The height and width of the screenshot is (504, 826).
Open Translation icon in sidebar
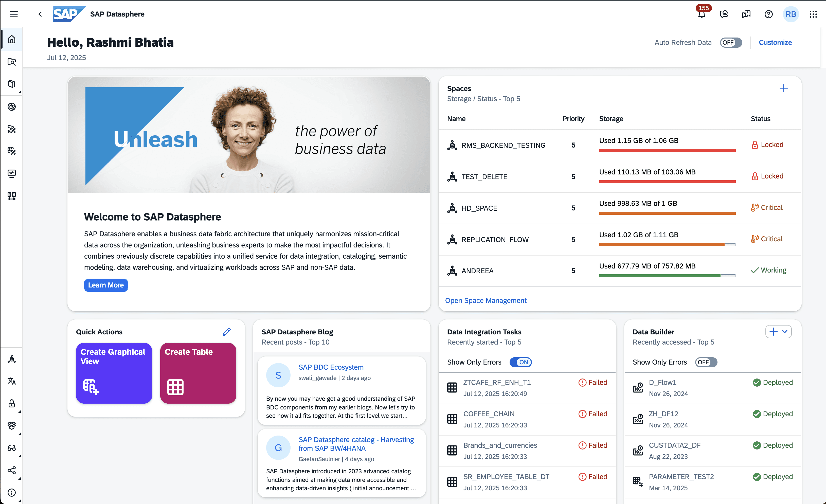(x=12, y=381)
